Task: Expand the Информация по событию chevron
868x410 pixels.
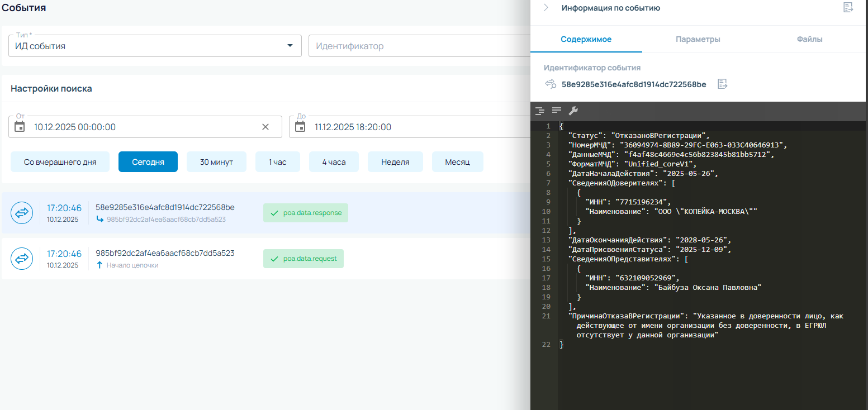Action: pyautogui.click(x=546, y=8)
